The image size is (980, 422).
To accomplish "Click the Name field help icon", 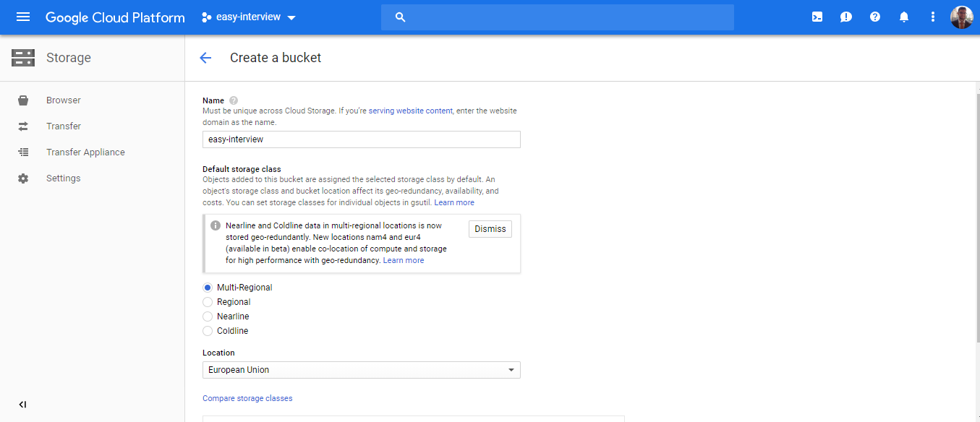I will (x=234, y=100).
